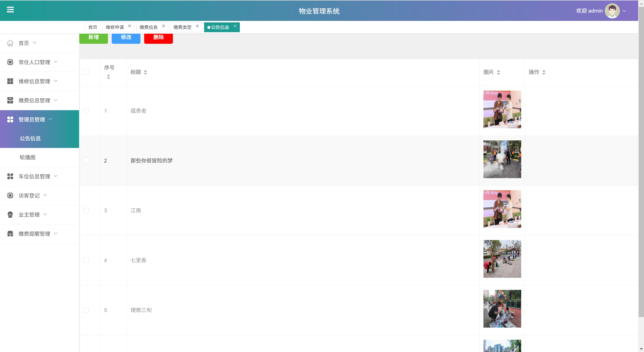The height and width of the screenshot is (352, 644).
Task: Sort by 序号 column arrows
Action: [108, 77]
